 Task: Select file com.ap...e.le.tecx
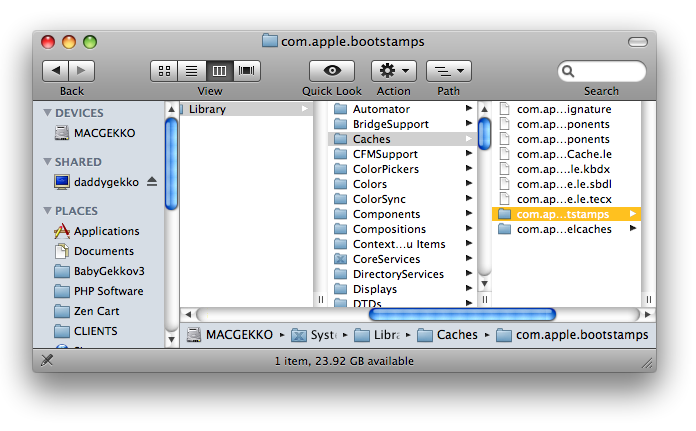tap(566, 199)
